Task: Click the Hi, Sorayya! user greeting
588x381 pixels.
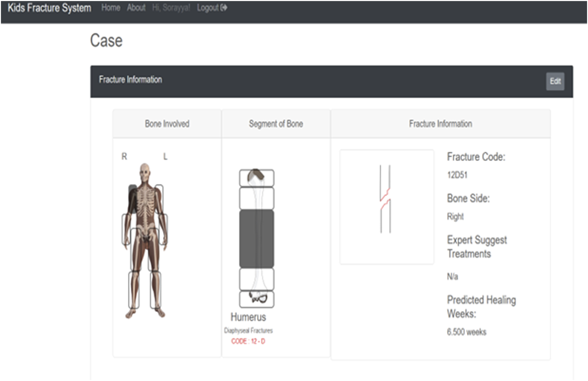Action: click(171, 8)
